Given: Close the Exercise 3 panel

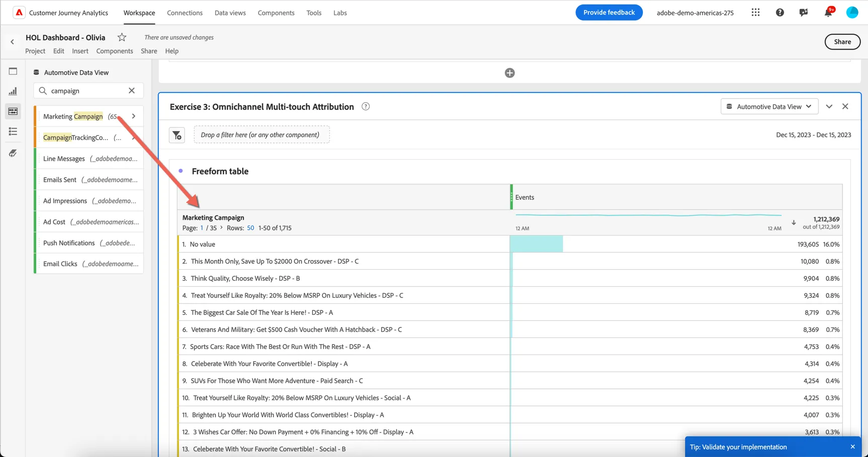Looking at the screenshot, I should [x=845, y=106].
